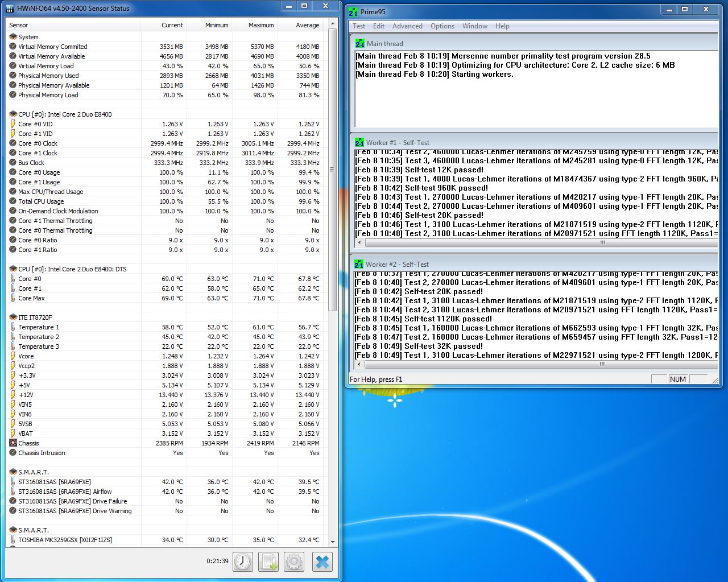Select Core #1 Thermal Throttling row
Image resolution: width=728 pixels, height=582 pixels.
(165, 221)
